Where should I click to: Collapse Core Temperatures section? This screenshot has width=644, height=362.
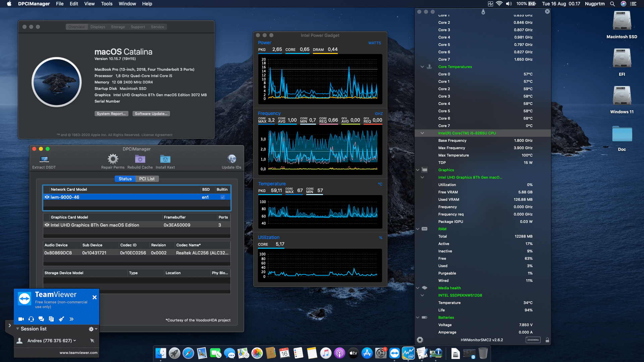click(422, 67)
